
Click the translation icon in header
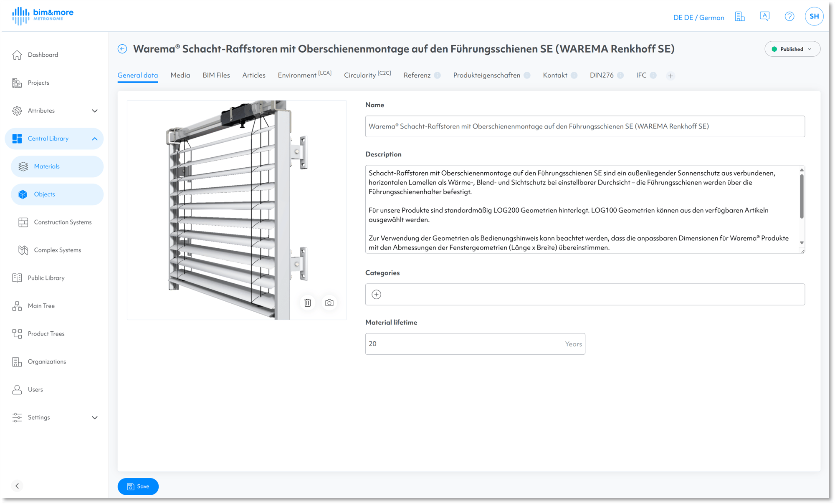click(x=764, y=17)
